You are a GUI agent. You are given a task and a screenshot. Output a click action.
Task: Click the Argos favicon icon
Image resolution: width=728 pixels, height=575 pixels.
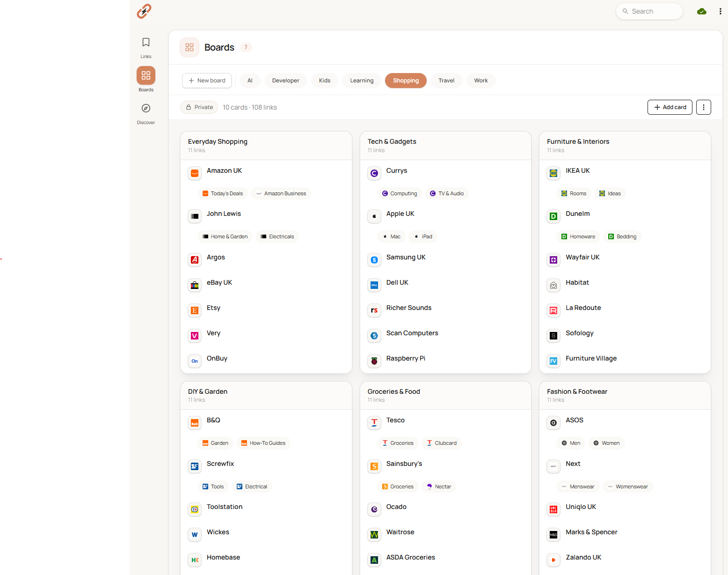coord(195,260)
